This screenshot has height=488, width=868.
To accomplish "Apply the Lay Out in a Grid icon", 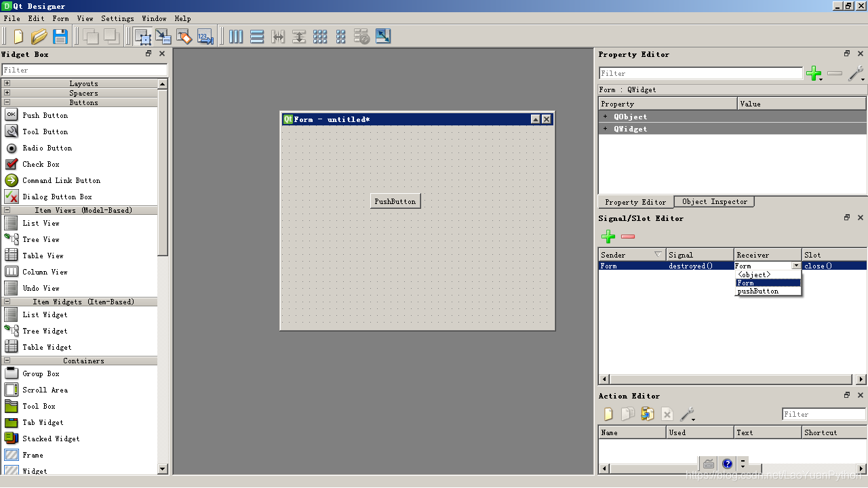I will click(320, 37).
